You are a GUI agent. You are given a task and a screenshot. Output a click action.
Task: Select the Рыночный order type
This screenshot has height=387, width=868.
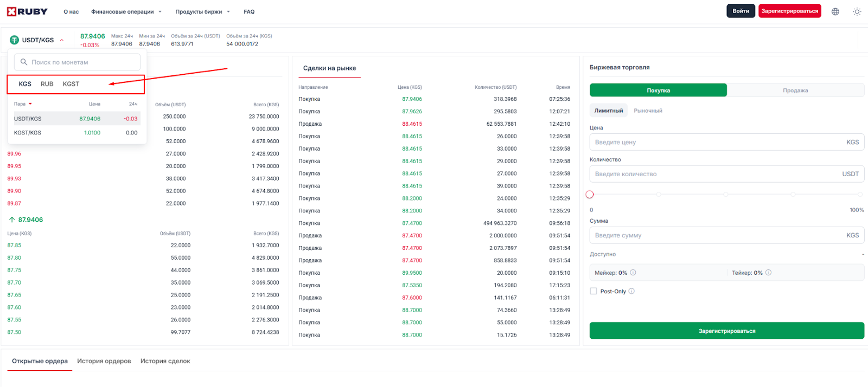tap(648, 111)
